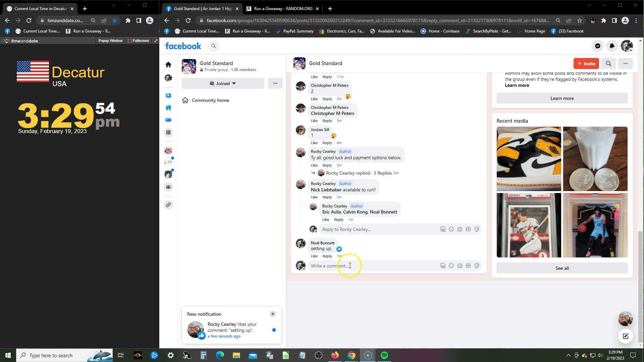Screen dimensions: 644x362
Task: Open the notifications bell
Action: pyautogui.click(x=612, y=46)
